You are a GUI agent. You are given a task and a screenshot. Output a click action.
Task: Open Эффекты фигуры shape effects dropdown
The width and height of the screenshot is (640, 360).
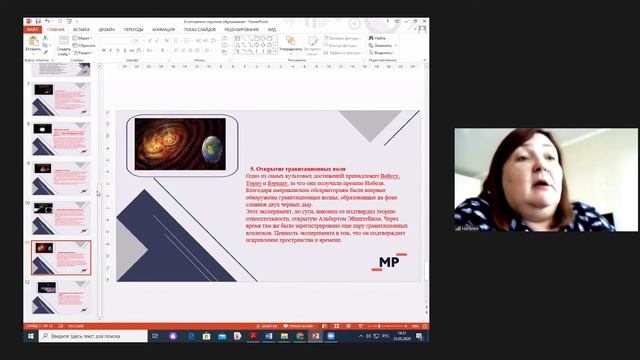pyautogui.click(x=343, y=53)
